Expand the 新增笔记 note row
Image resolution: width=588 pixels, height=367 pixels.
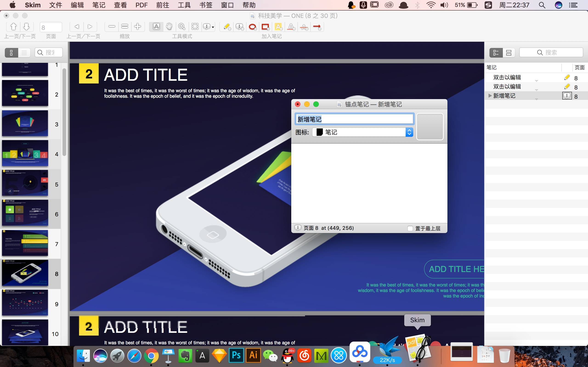(490, 96)
